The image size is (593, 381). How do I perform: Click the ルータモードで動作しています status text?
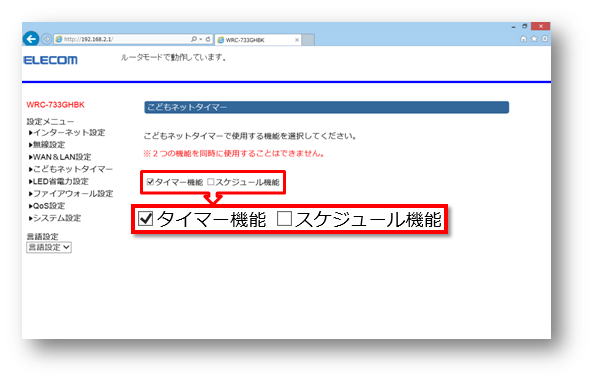pyautogui.click(x=174, y=58)
